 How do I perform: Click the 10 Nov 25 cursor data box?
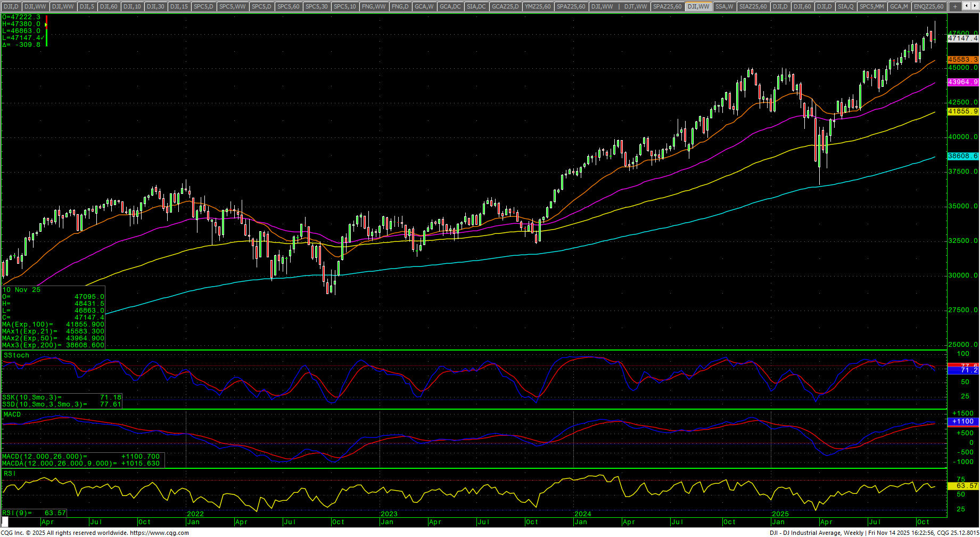pyautogui.click(x=53, y=318)
